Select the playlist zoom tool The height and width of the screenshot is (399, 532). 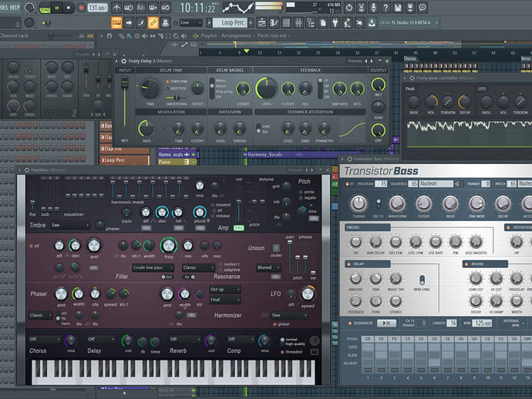pyautogui.click(x=176, y=35)
